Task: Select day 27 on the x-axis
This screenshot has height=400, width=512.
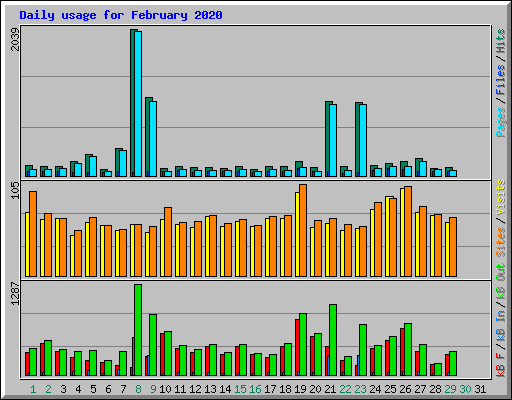Action: click(420, 389)
